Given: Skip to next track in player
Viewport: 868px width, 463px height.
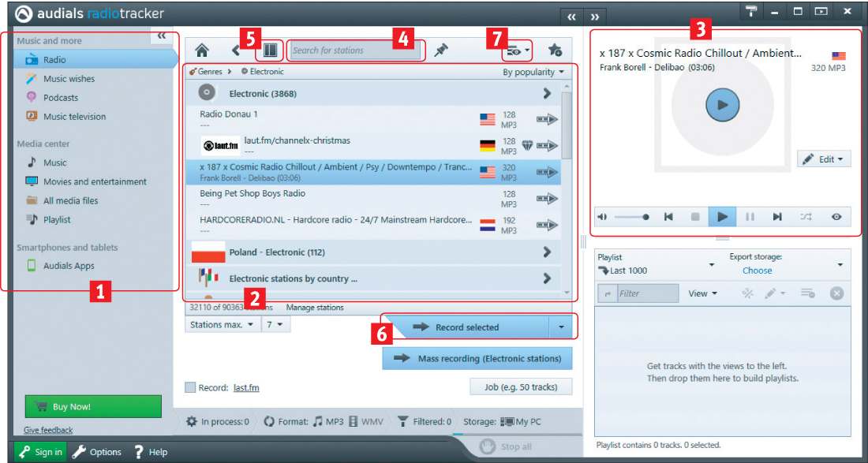Looking at the screenshot, I should [777, 217].
